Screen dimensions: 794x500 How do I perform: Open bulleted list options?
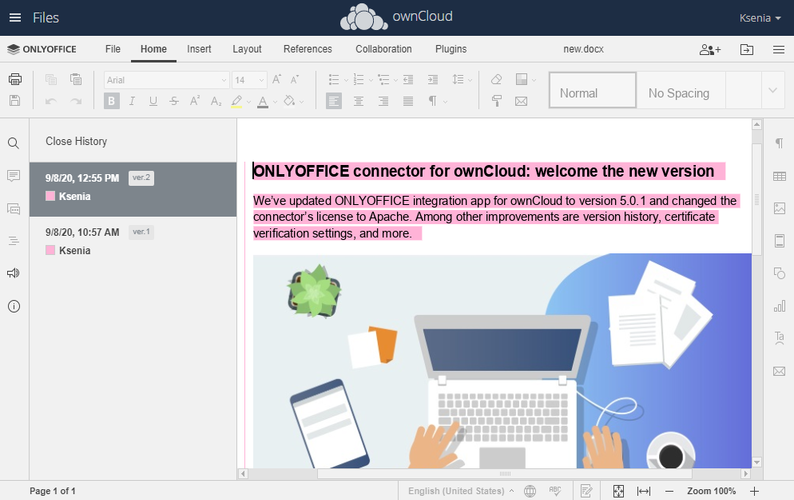point(346,80)
